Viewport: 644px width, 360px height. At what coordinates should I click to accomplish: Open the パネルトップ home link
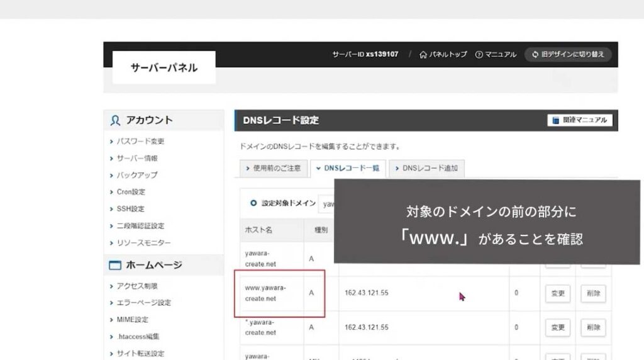(x=443, y=54)
